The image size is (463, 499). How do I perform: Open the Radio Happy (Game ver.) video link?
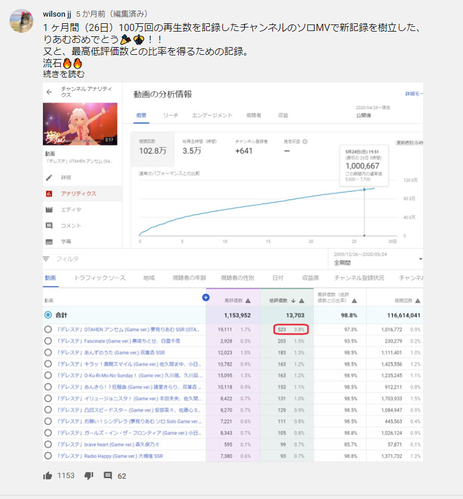(x=110, y=456)
